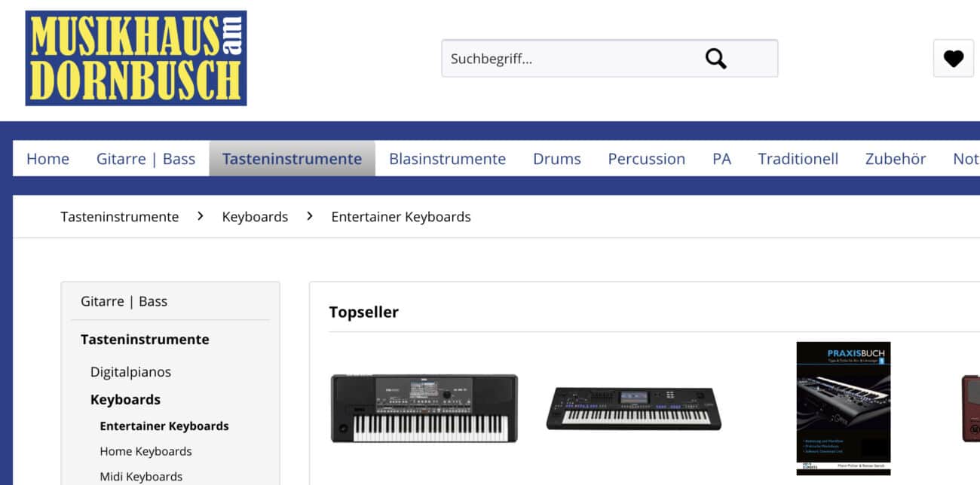Click the Musikhaus am Dornbusch logo
The height and width of the screenshot is (485, 980).
(x=136, y=58)
